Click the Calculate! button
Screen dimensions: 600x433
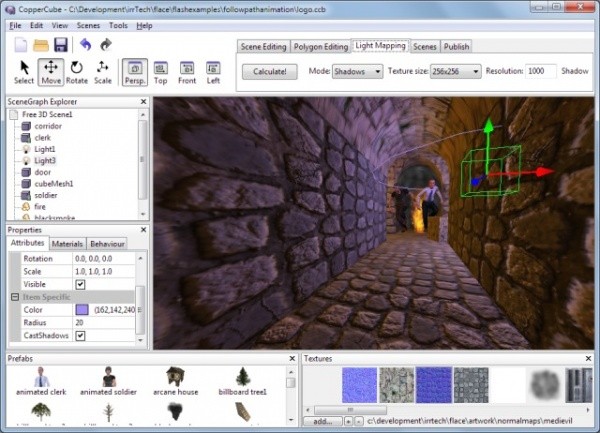(270, 72)
